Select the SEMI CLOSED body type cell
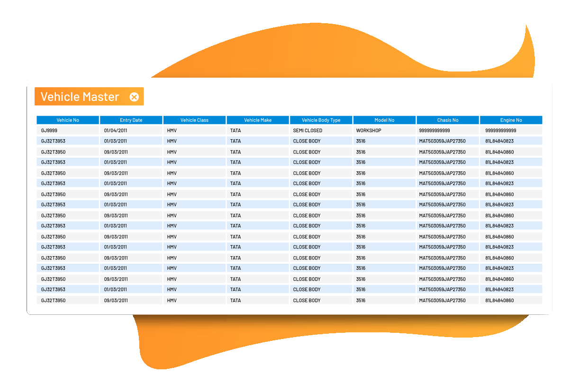The image size is (579, 392). pos(308,131)
